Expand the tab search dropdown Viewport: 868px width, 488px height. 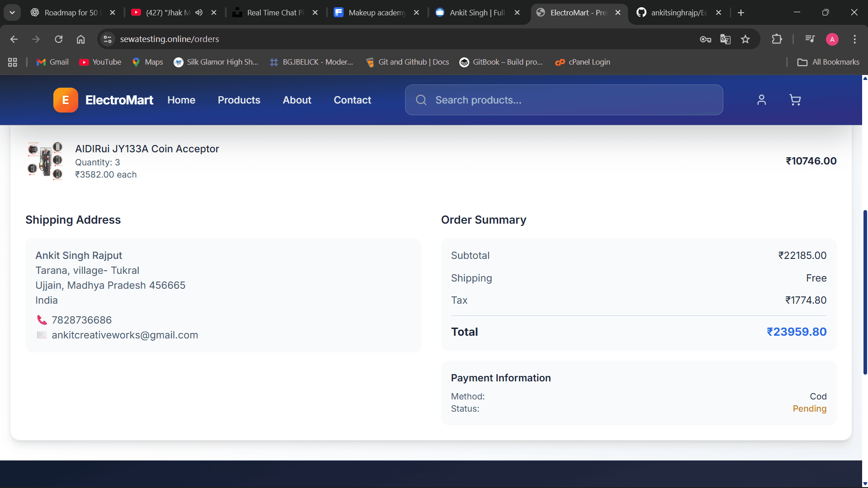(x=12, y=13)
